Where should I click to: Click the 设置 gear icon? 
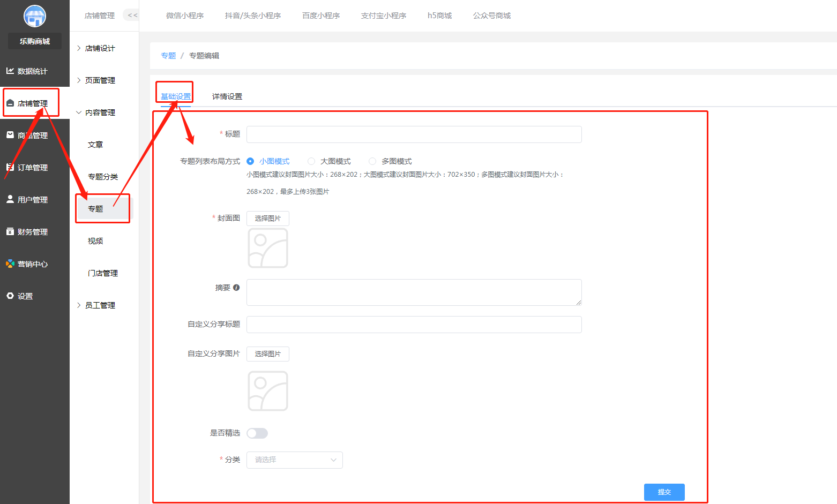tap(10, 296)
